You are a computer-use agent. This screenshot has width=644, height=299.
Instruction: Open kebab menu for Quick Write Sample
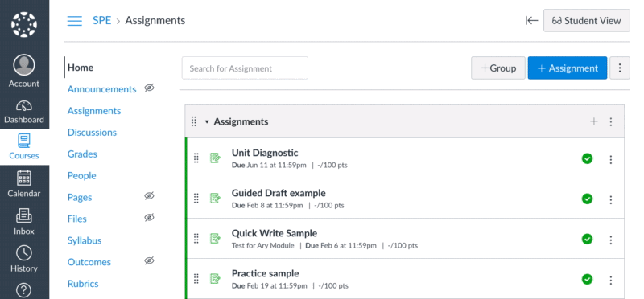tap(611, 240)
